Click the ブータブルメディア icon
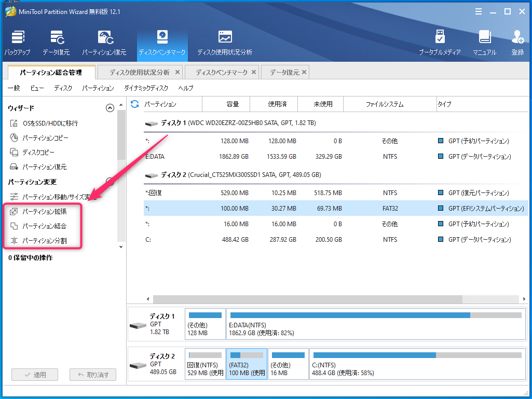 pos(440,43)
